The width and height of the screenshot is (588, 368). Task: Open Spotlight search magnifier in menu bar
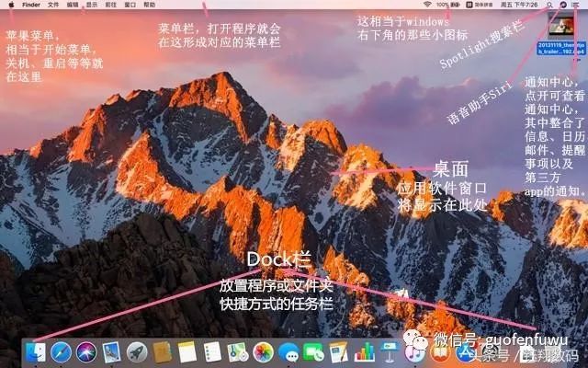coord(548,5)
